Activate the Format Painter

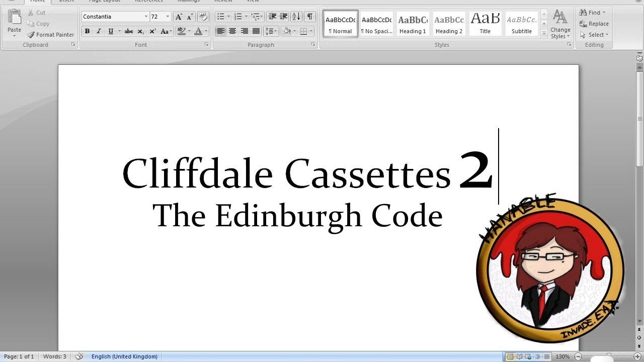tap(50, 35)
